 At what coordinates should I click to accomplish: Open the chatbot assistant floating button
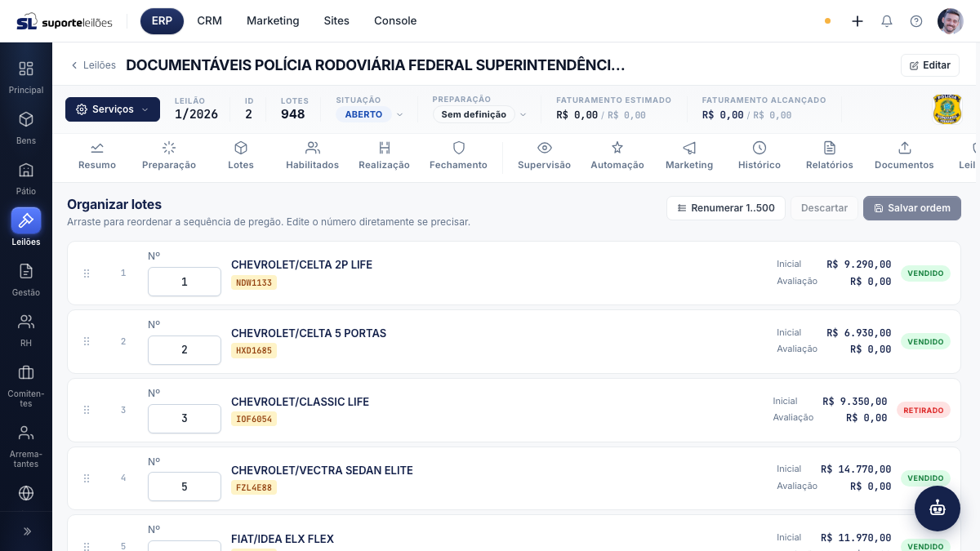[938, 509]
